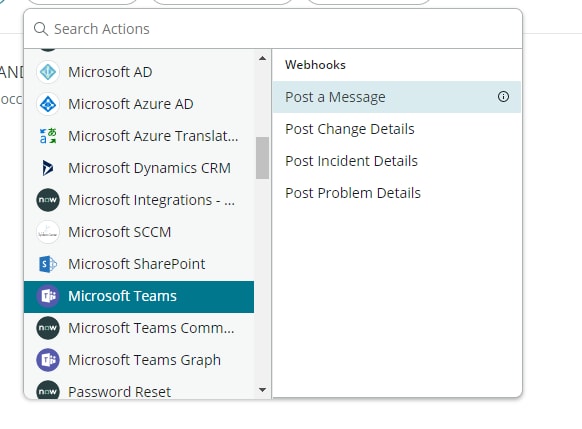Image resolution: width=582 pixels, height=429 pixels.
Task: Click the Microsoft Teams Graph icon
Action: point(48,360)
